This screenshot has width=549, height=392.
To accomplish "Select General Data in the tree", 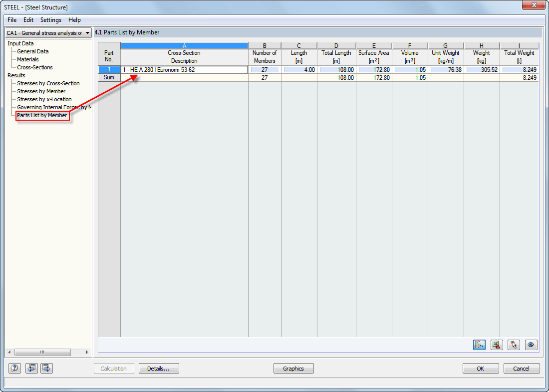I will [33, 51].
